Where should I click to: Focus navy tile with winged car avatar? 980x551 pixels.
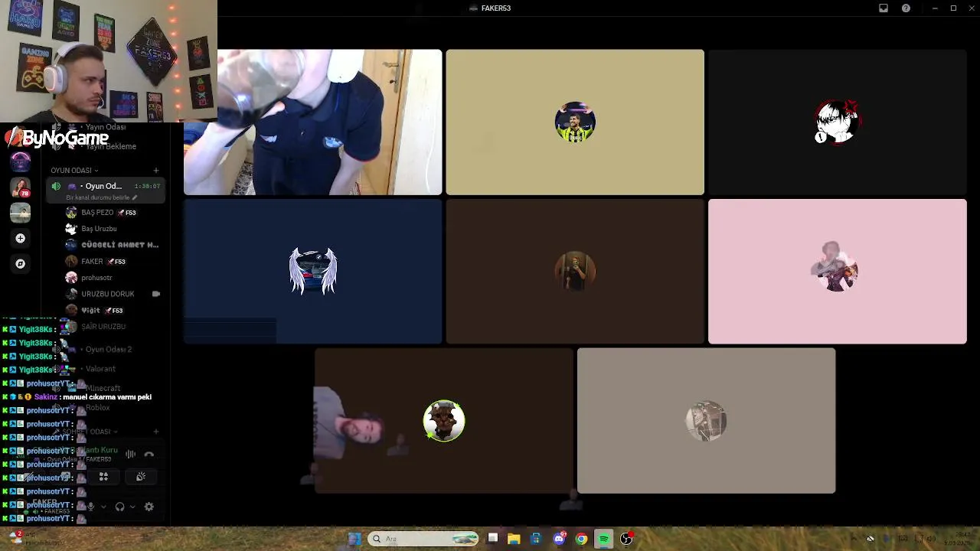tap(312, 272)
